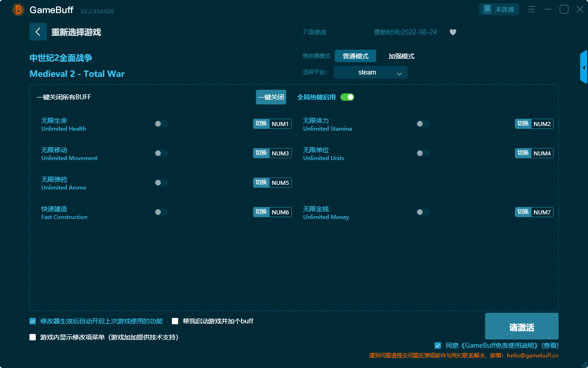Click the 切换 button for NUM7
Screen dimensions: 588x368
point(523,212)
